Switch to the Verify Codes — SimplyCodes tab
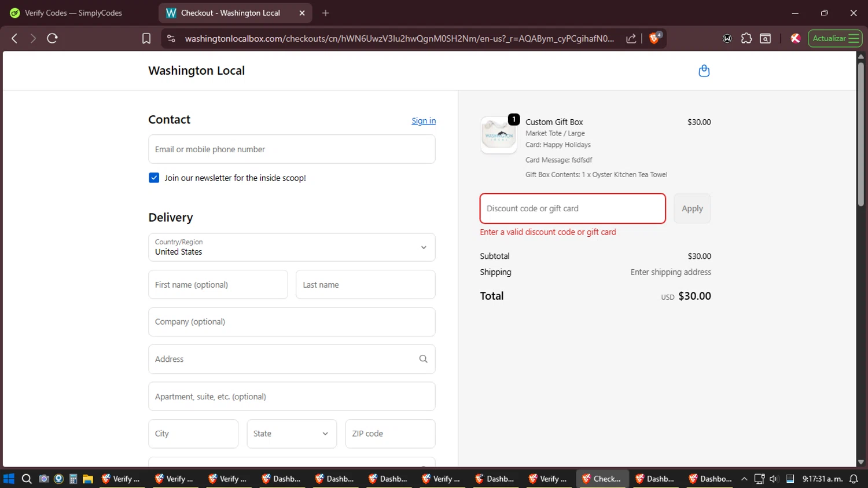Viewport: 868px width, 488px height. pyautogui.click(x=73, y=13)
